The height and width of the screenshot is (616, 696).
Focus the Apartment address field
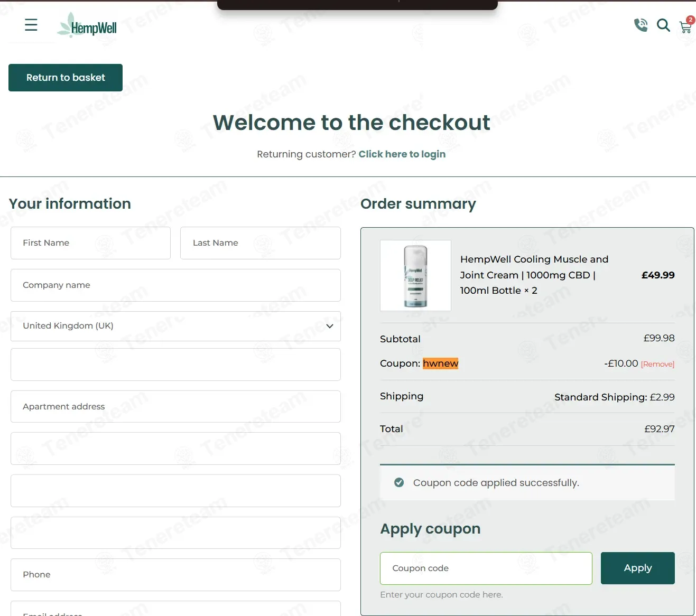click(175, 406)
